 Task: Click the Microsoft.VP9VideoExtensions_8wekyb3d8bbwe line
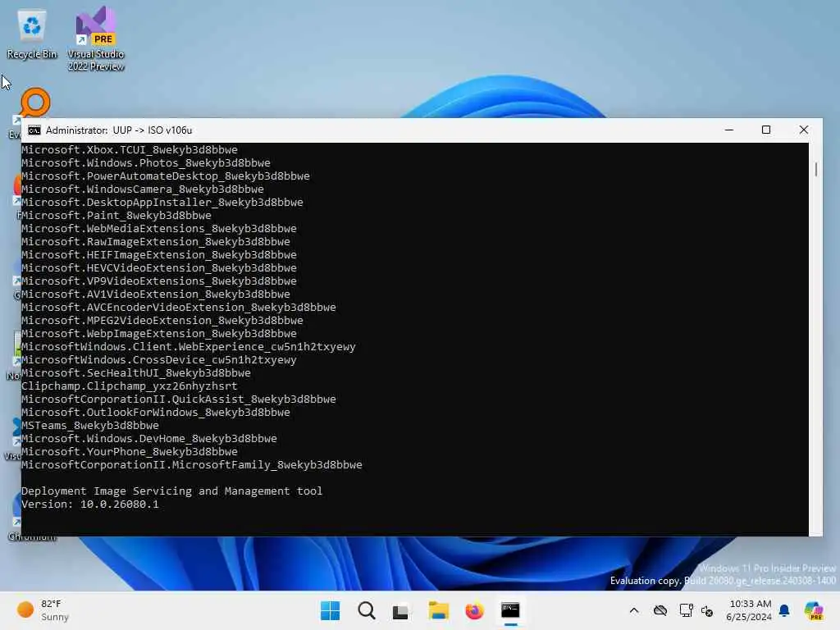(159, 281)
